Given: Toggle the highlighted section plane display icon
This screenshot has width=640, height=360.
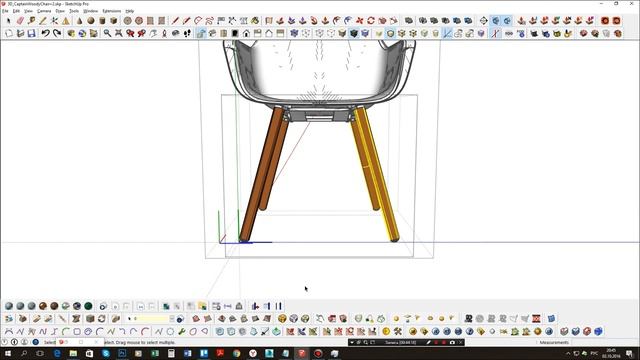Looking at the screenshot, I should pos(447,33).
